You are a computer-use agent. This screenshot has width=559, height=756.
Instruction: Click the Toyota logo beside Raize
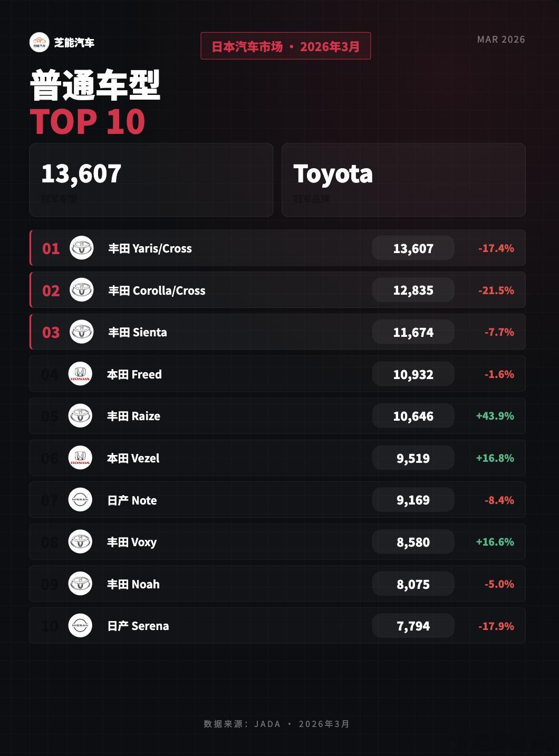coord(80,416)
